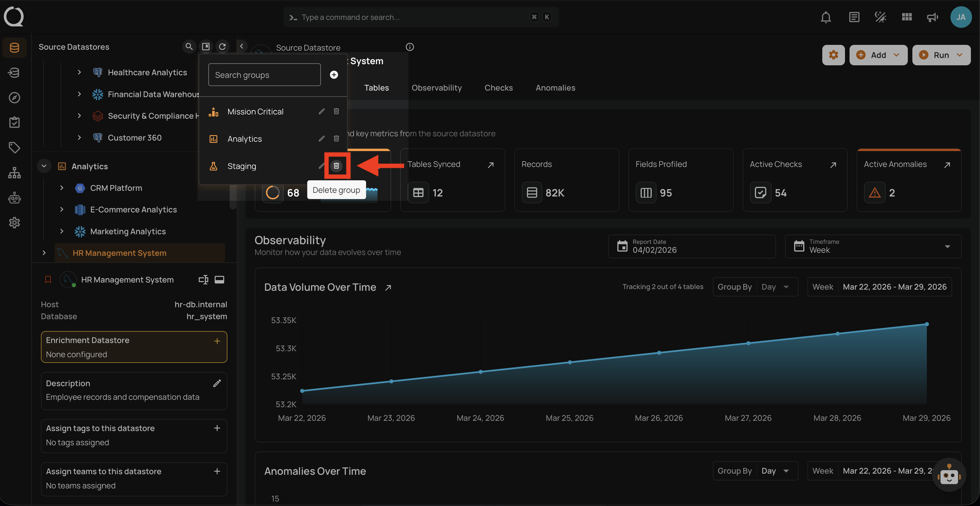Screen dimensions: 980x506
Task: Refresh the Source Datastores list
Action: click(223, 46)
